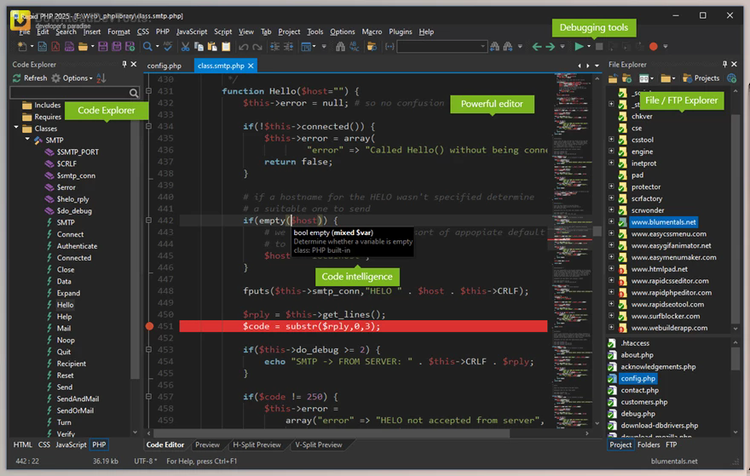
Task: Click the magnifier icon in Code Explorer search
Action: click(133, 93)
